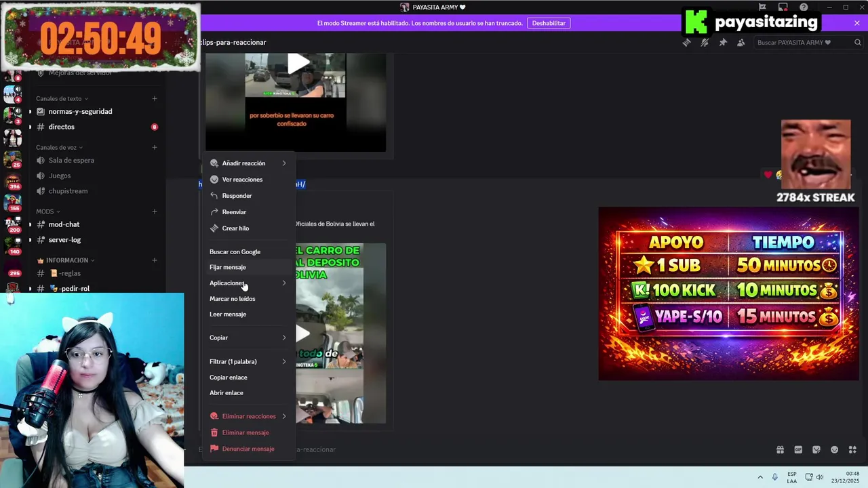This screenshot has width=868, height=488.
Task: Toggle the member list icon
Action: 741,42
